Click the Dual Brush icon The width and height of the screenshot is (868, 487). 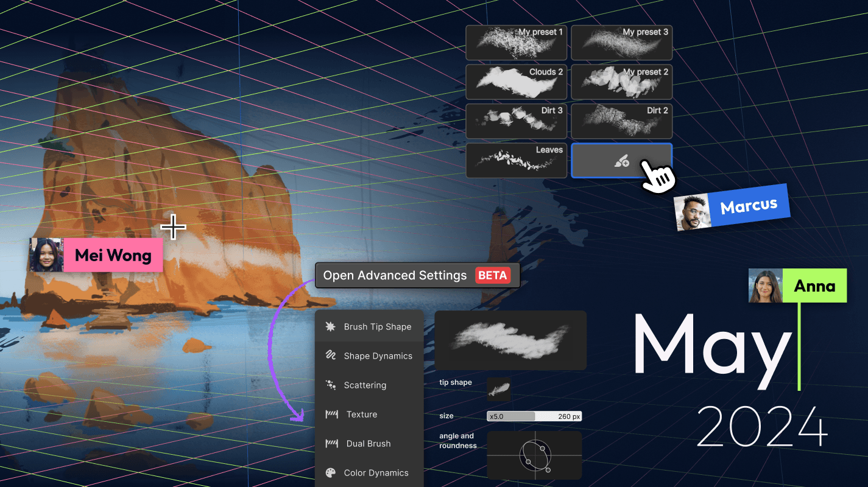(331, 444)
